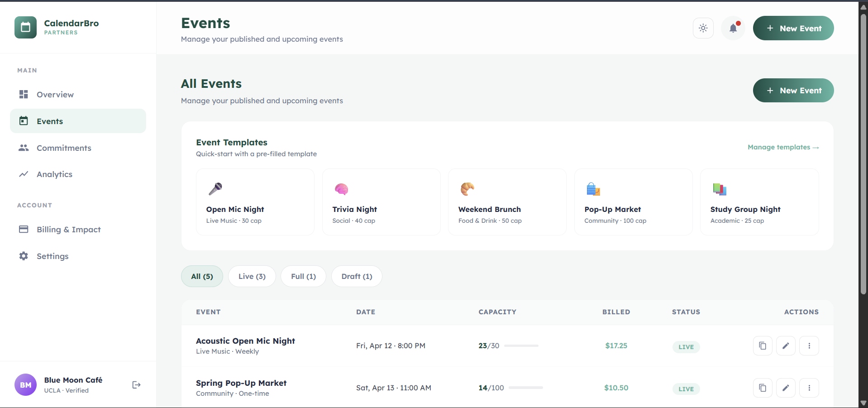
Task: Click the Commitments people icon
Action: [x=24, y=148]
